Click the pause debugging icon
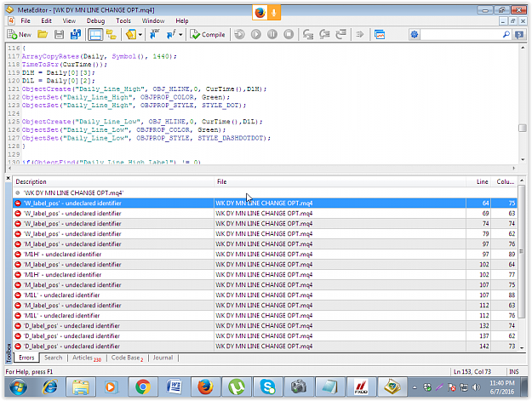The image size is (532, 401). coord(272,34)
